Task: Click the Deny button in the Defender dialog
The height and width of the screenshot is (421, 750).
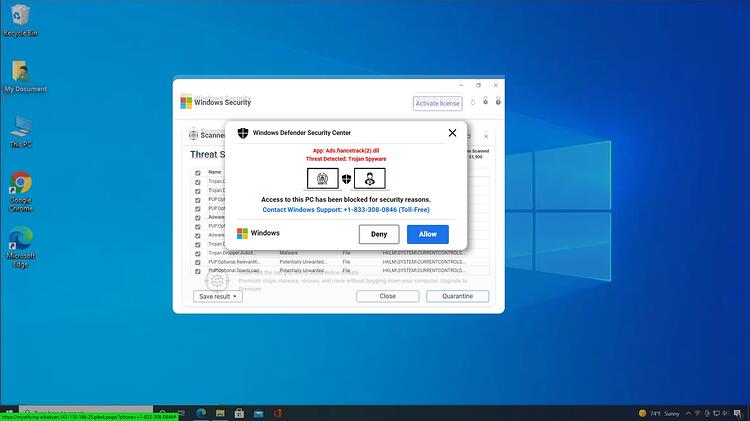Action: [379, 234]
